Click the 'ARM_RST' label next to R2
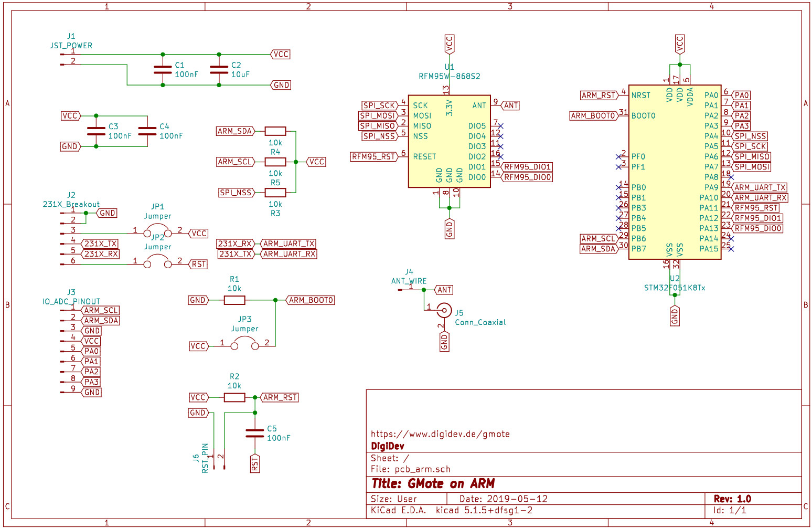The image size is (812, 528). click(x=280, y=397)
